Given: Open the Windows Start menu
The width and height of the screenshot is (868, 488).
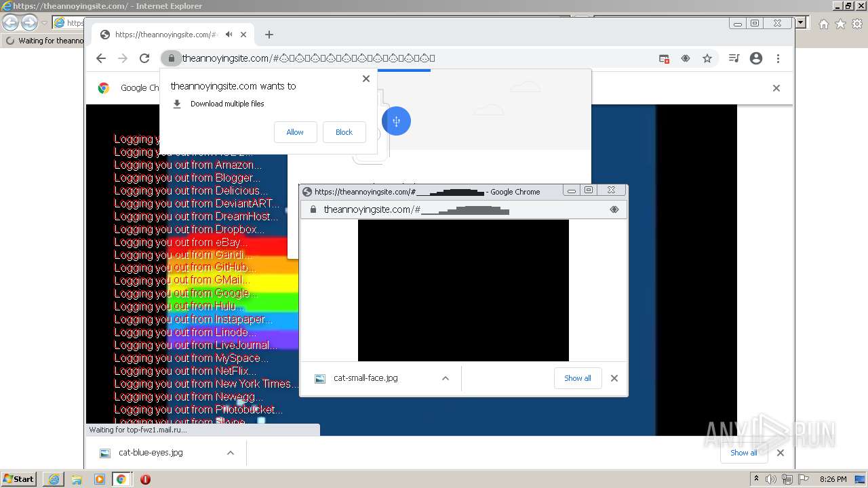Looking at the screenshot, I should pos(19,479).
